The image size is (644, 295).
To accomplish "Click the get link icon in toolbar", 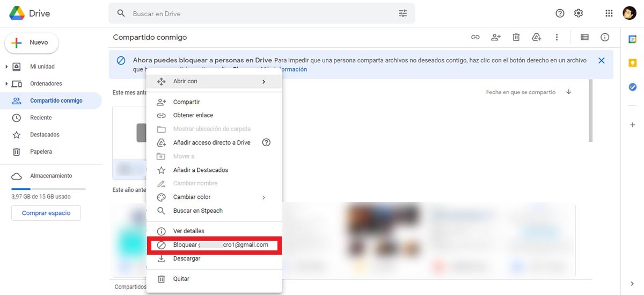I will click(475, 37).
